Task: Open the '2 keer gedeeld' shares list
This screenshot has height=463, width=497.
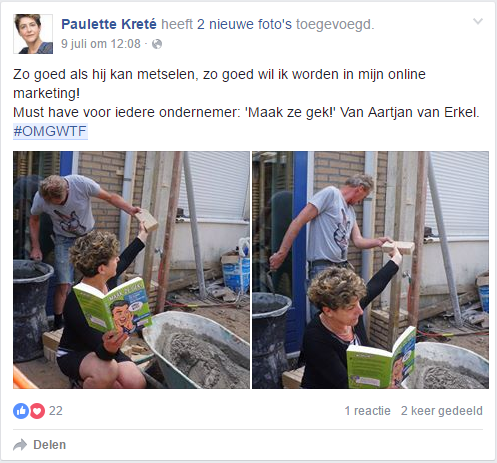Action: [x=442, y=411]
